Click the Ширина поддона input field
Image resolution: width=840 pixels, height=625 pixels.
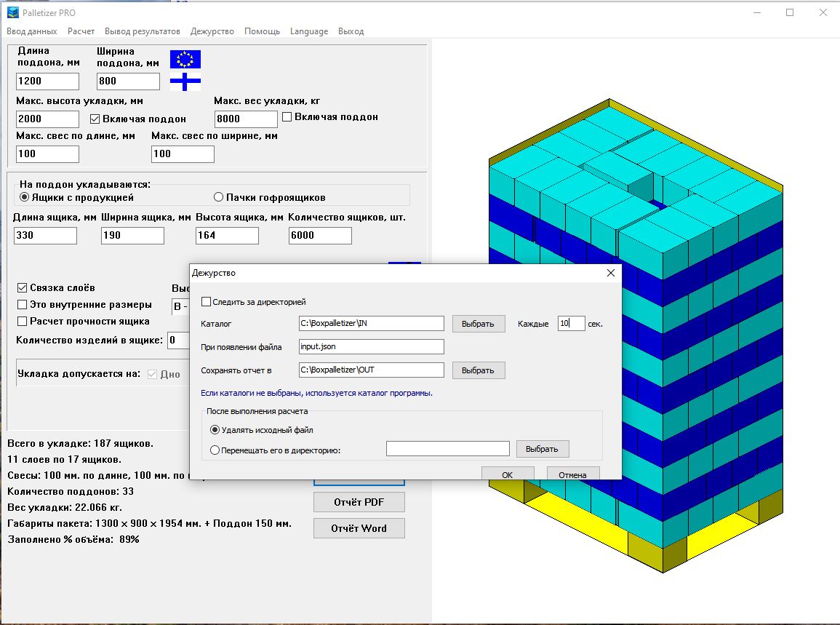pyautogui.click(x=128, y=81)
